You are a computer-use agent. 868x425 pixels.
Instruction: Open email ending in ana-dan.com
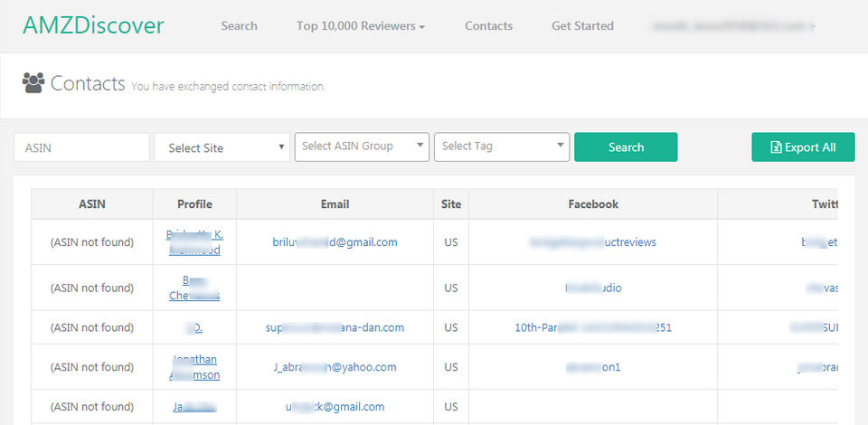335,327
